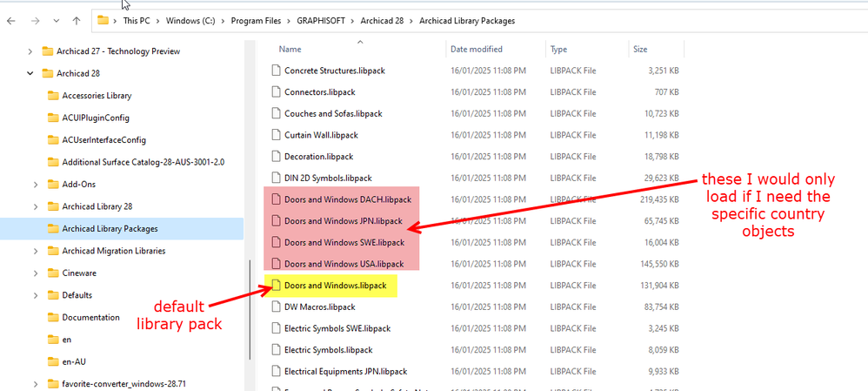Viewport: 868px width, 391px height.
Task: Select Connectors.libpack file
Action: 319,91
